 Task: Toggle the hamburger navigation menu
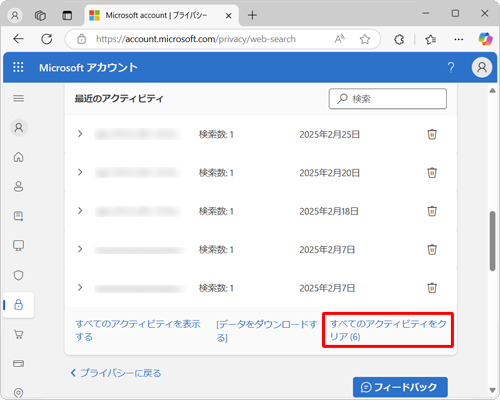pyautogui.click(x=18, y=98)
